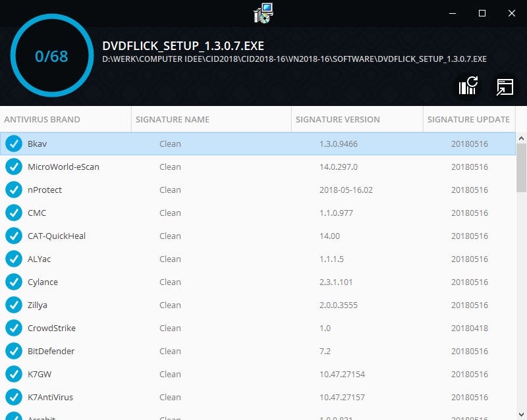
Task: Maximize the scan results window
Action: pos(482,13)
